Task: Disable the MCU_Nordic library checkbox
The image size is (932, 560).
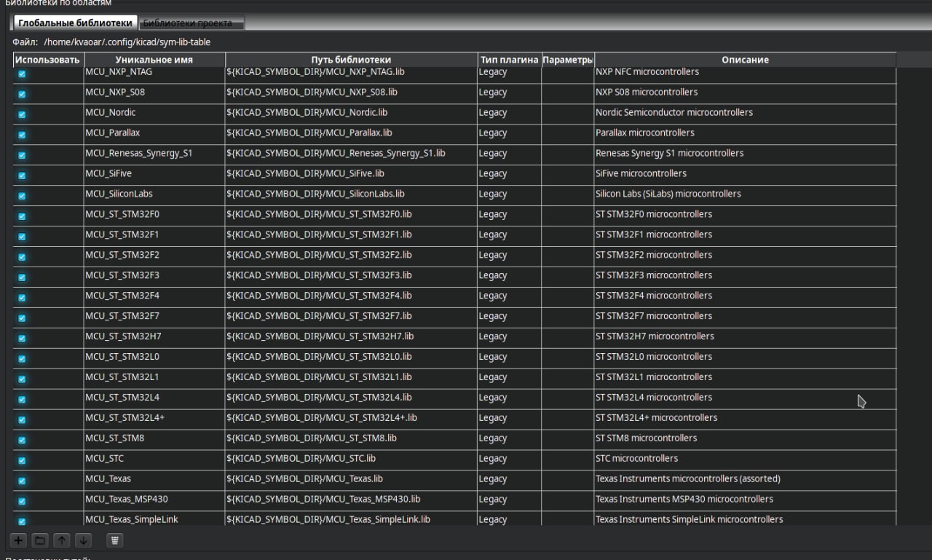Action: 22,114
